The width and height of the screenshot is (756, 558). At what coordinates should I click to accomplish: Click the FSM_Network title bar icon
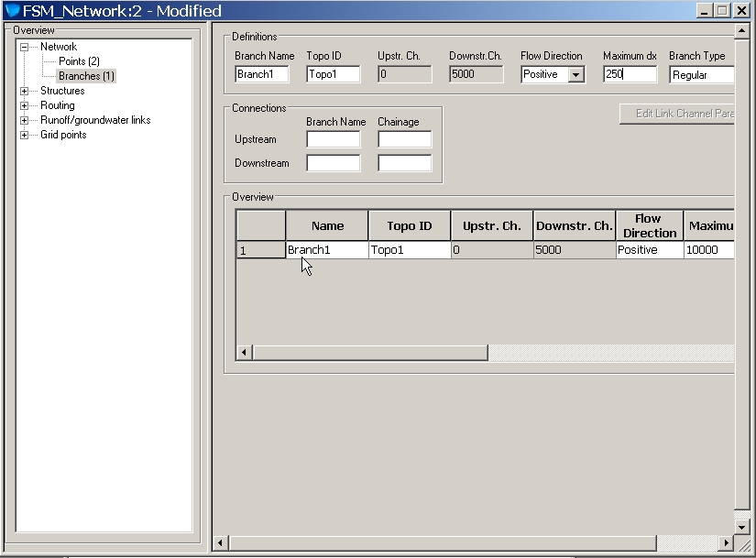click(12, 11)
